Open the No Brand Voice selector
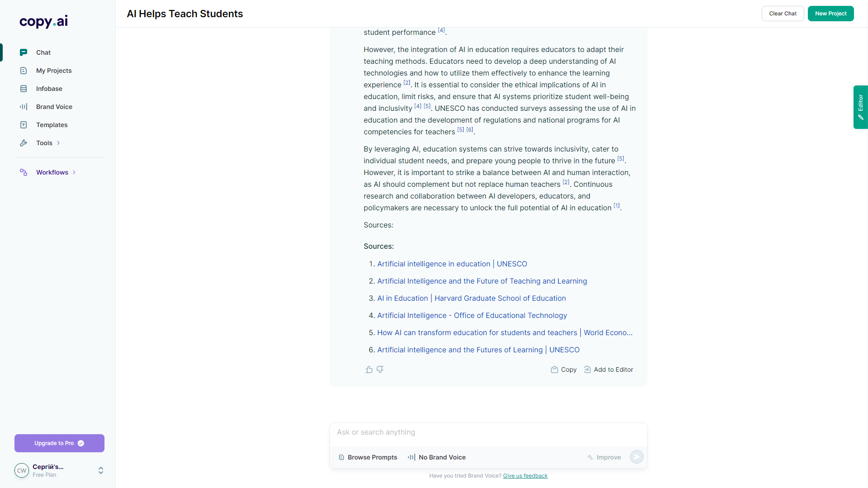The width and height of the screenshot is (868, 488). point(436,457)
